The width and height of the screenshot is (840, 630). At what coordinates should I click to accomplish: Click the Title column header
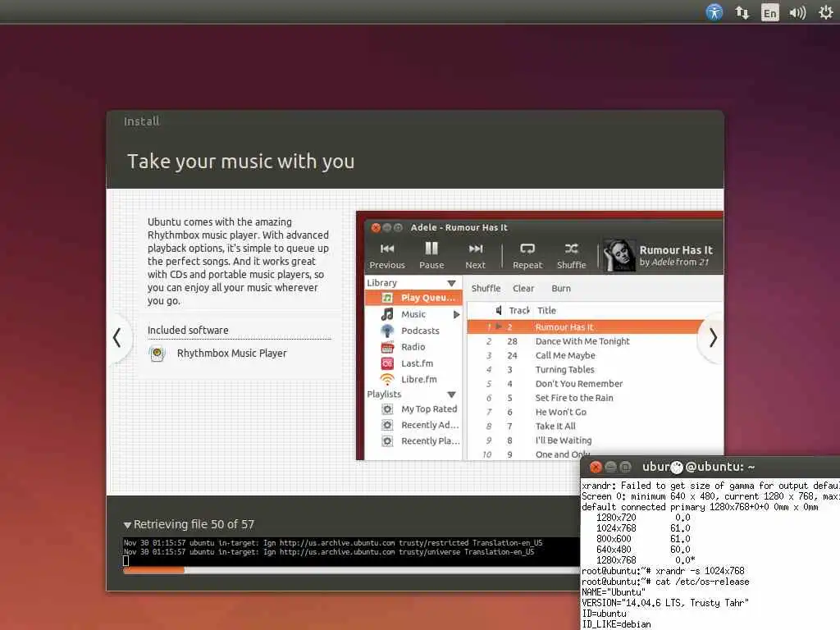[x=546, y=311]
